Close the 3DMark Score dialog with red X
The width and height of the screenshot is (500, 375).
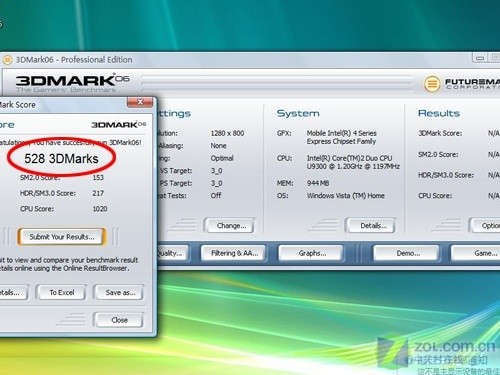140,102
